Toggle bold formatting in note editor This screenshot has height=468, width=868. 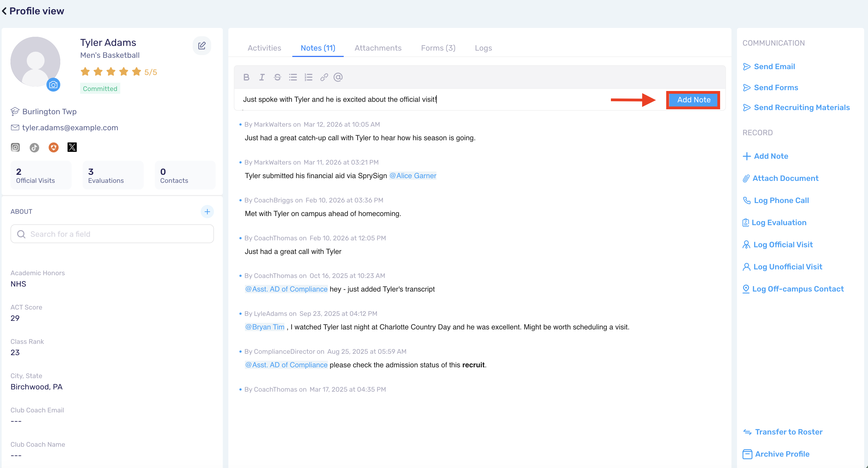click(246, 77)
